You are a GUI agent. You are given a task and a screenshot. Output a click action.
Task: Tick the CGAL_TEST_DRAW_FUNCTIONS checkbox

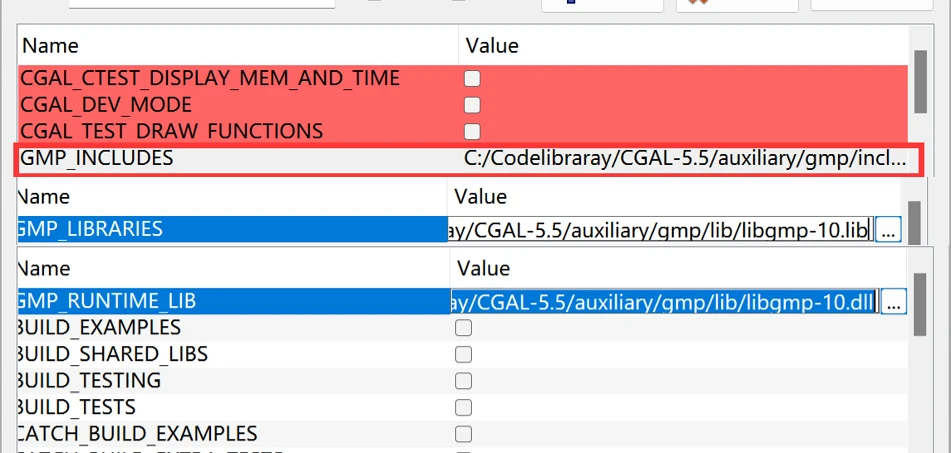point(472,131)
